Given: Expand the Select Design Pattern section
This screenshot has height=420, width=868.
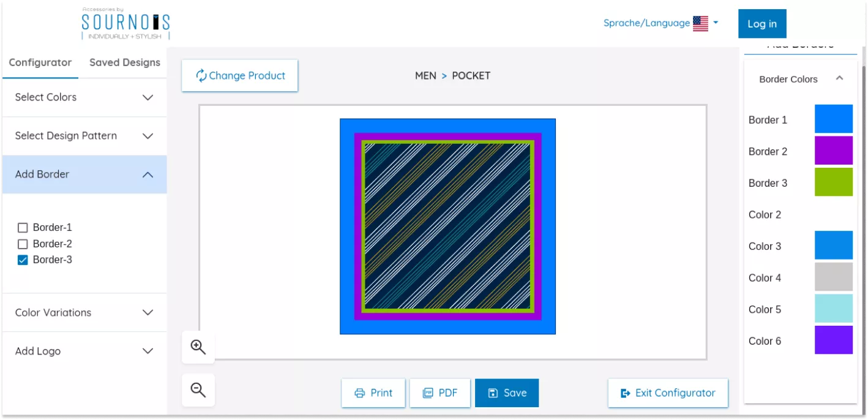Looking at the screenshot, I should [84, 136].
